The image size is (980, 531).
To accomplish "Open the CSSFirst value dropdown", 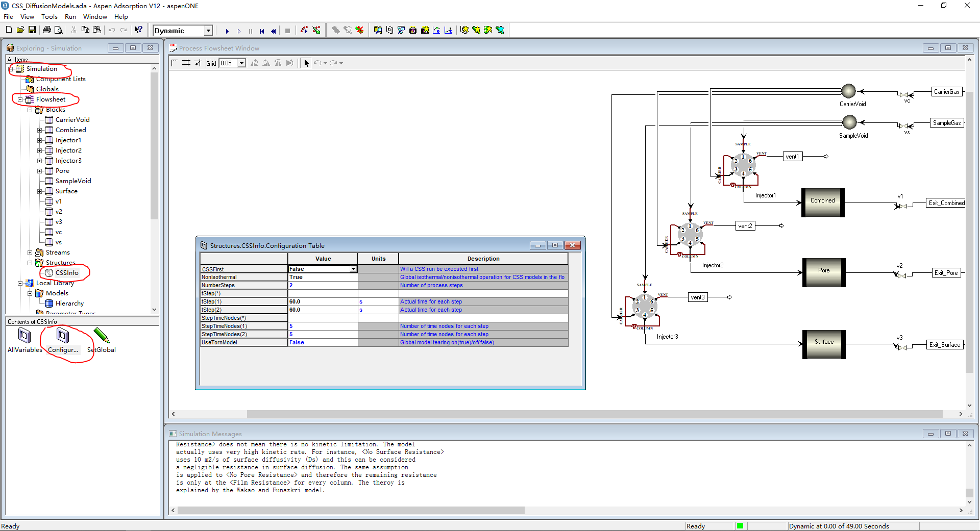I will (353, 269).
